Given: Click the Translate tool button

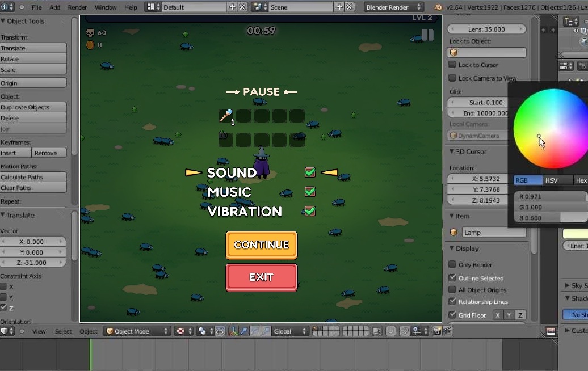Looking at the screenshot, I should tap(33, 48).
